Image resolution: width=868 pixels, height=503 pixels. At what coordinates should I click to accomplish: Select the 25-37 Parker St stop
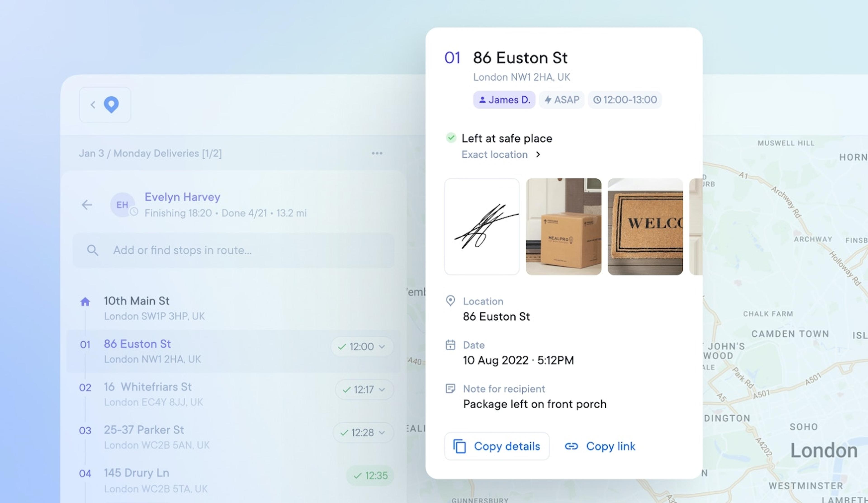pyautogui.click(x=144, y=430)
